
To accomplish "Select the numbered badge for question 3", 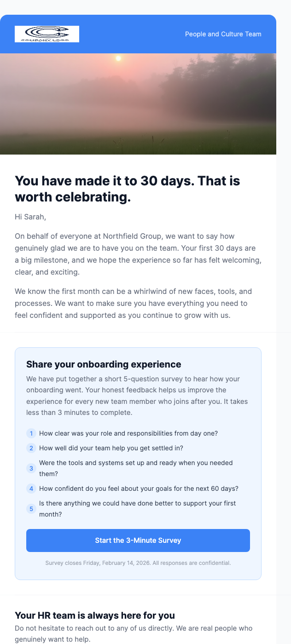I will pyautogui.click(x=31, y=468).
